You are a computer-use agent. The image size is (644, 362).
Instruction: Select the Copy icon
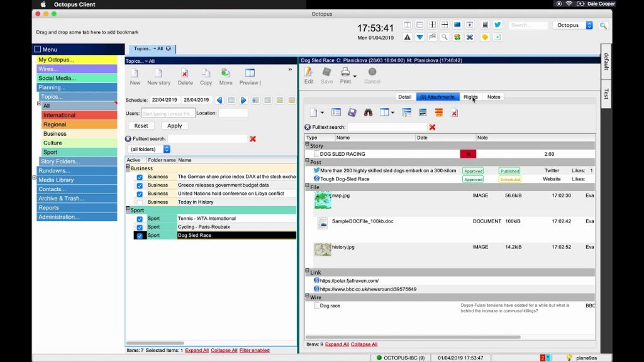pos(206,77)
